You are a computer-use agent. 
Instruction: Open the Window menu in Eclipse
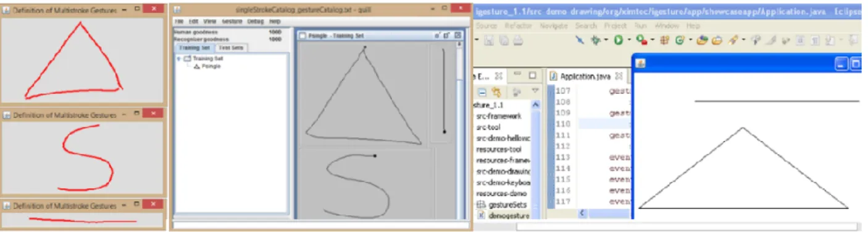pos(667,26)
